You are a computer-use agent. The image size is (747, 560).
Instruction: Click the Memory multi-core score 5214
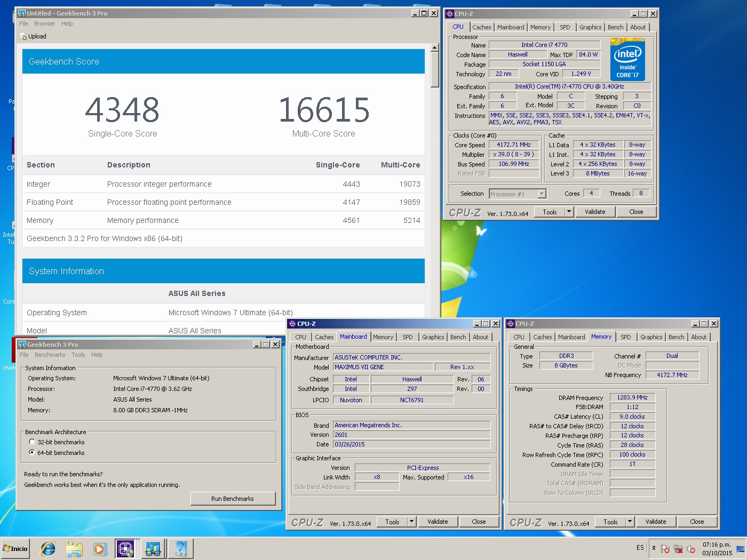pos(411,220)
